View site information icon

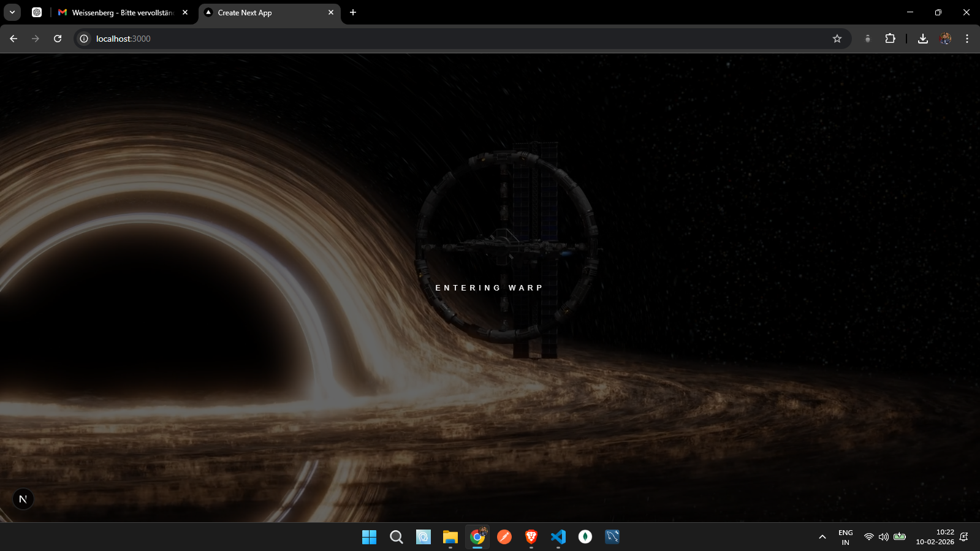pos(84,39)
